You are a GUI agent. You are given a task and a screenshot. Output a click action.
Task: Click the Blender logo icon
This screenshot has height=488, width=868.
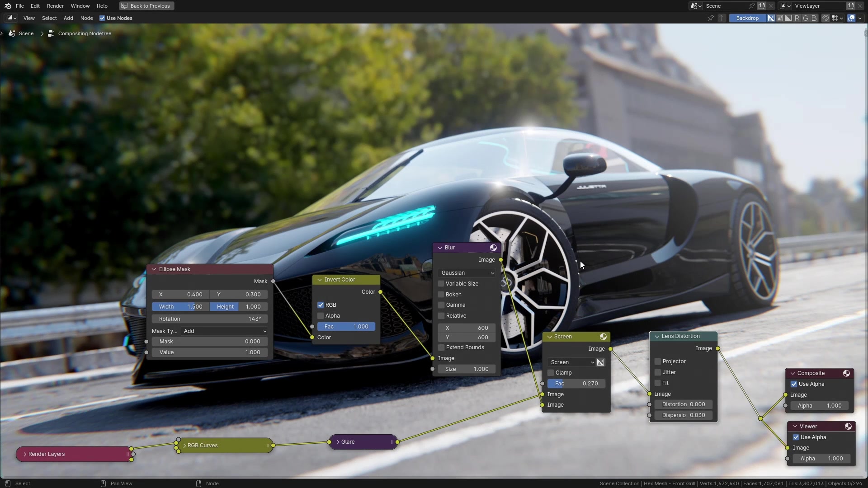[x=8, y=6]
